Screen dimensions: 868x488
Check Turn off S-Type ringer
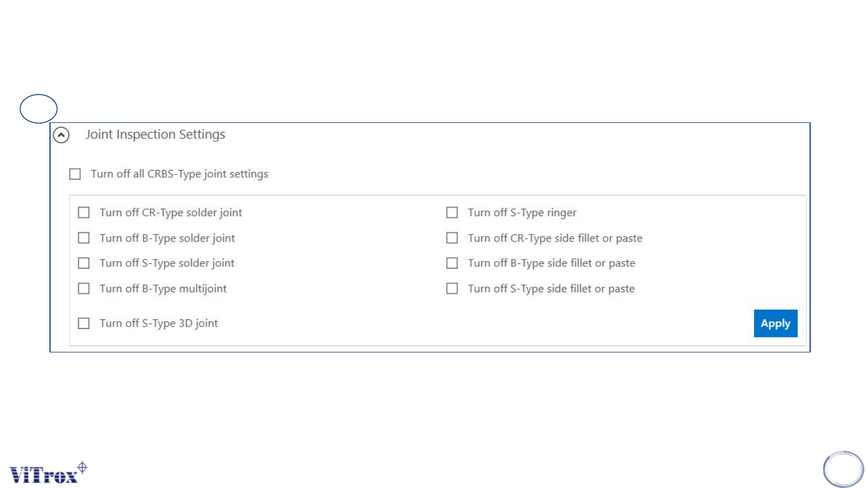pos(452,213)
